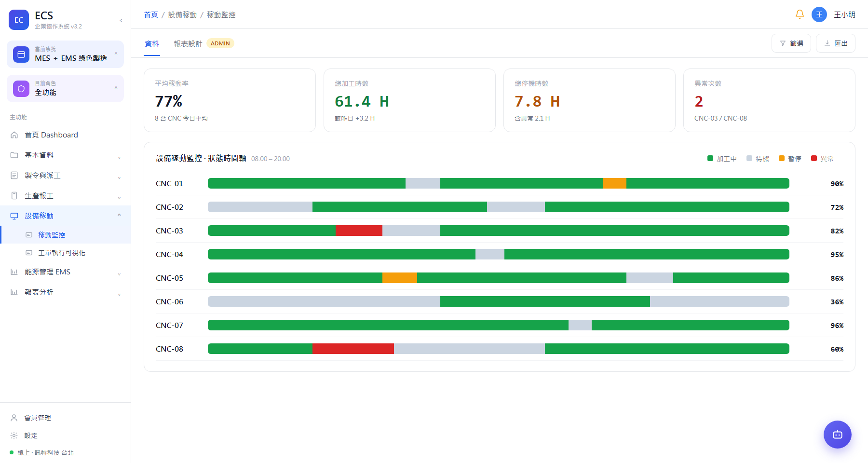Expand the 能源管理 EMS chevron

click(x=119, y=274)
